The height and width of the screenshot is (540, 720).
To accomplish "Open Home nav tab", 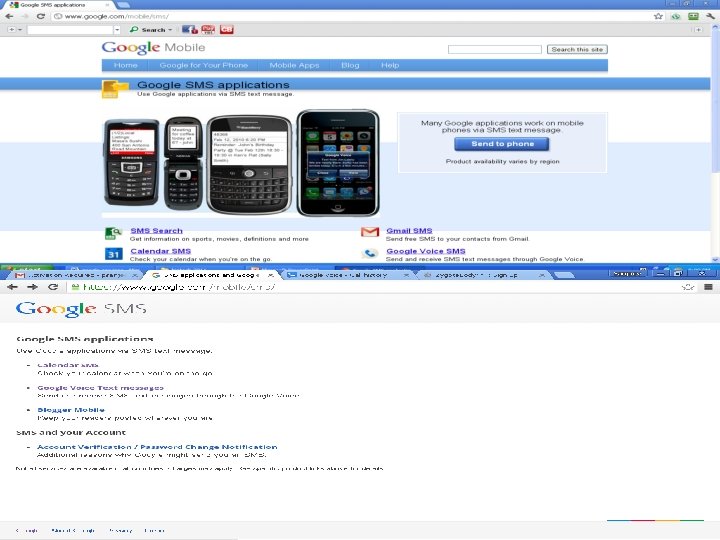I will pos(125,65).
